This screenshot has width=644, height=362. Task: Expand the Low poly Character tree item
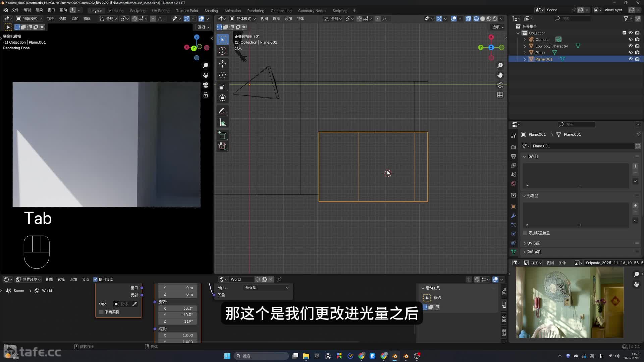pos(525,46)
